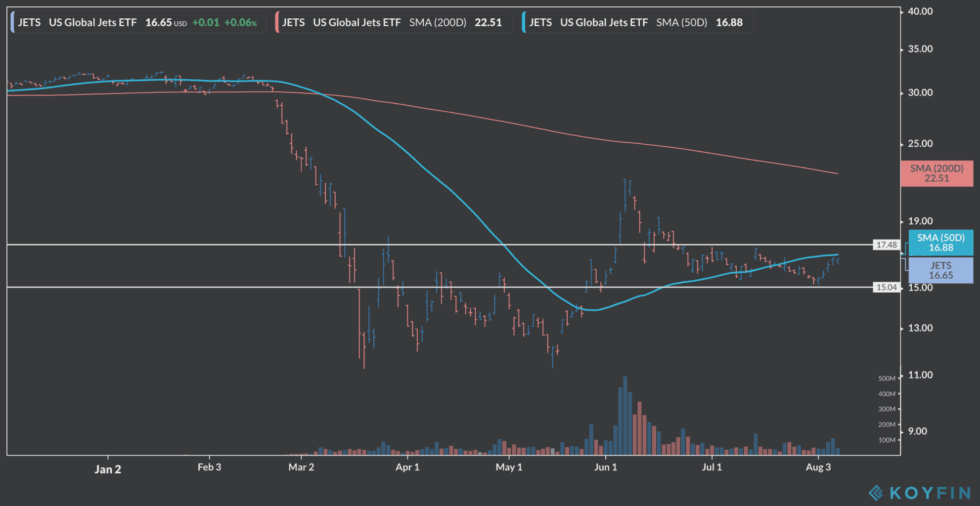This screenshot has height=506, width=980.
Task: Click the 40.00 price axis value
Action: [920, 11]
